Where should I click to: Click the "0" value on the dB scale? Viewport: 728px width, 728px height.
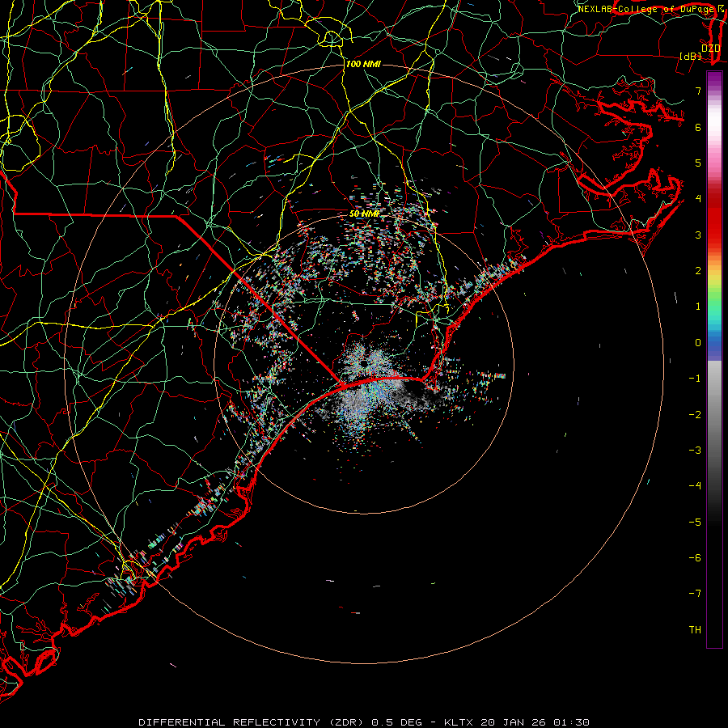point(698,343)
